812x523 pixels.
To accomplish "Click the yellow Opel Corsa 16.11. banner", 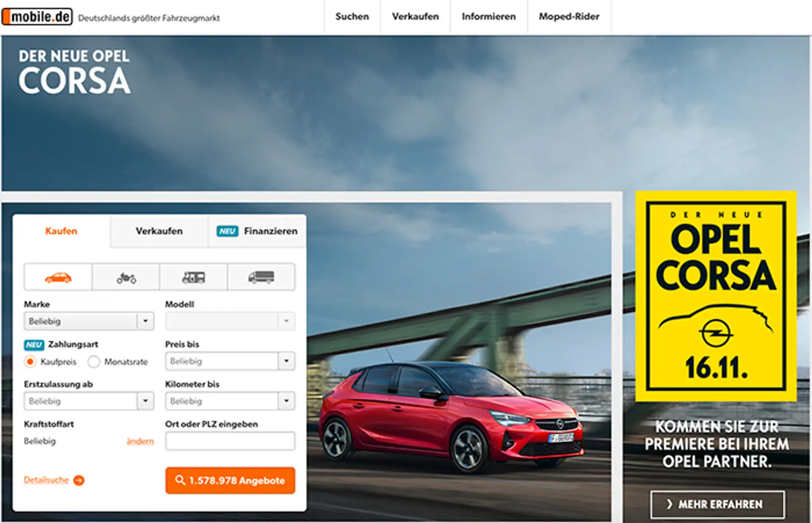I will (716, 296).
